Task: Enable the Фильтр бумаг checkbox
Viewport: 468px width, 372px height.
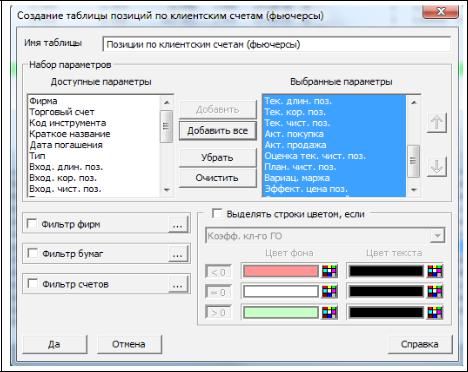Action: [33, 253]
